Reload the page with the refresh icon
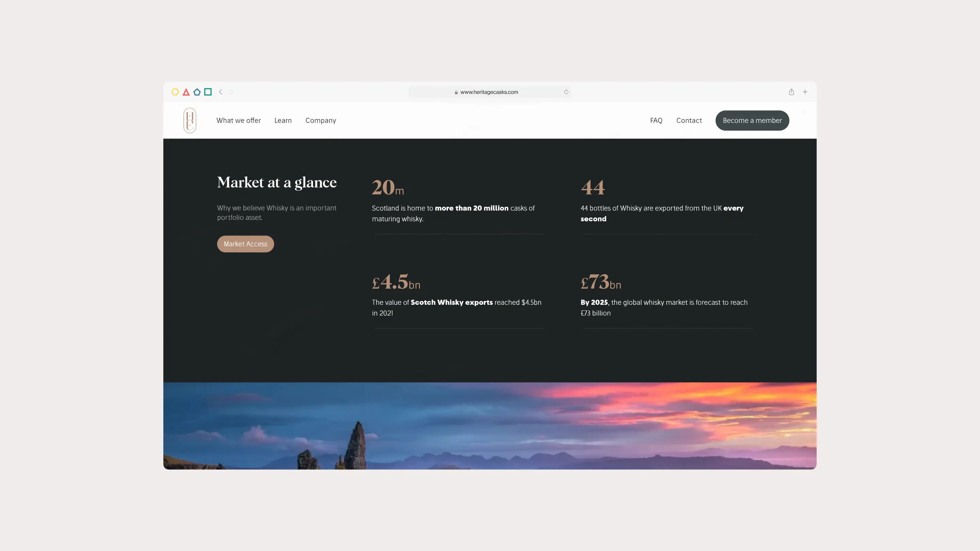The height and width of the screenshot is (551, 980). tap(566, 92)
